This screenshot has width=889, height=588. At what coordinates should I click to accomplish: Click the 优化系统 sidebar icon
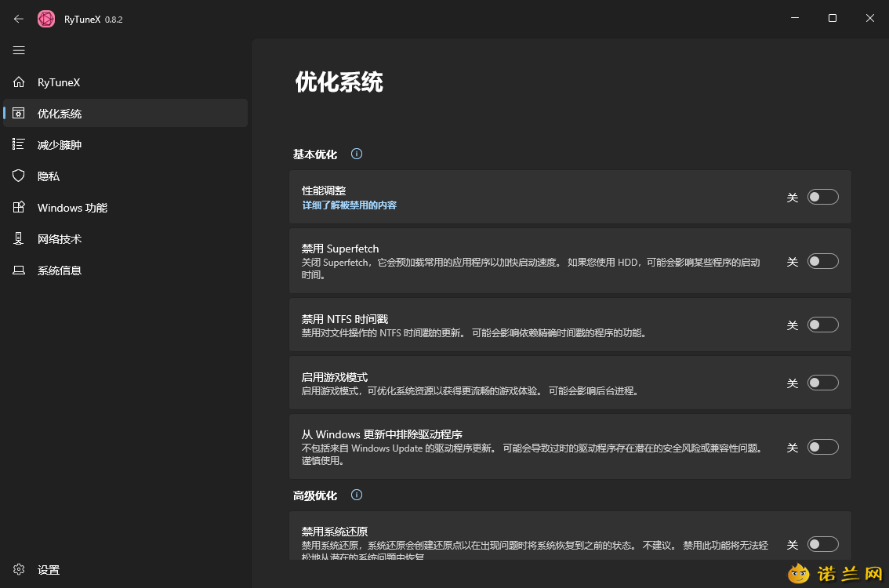point(19,114)
